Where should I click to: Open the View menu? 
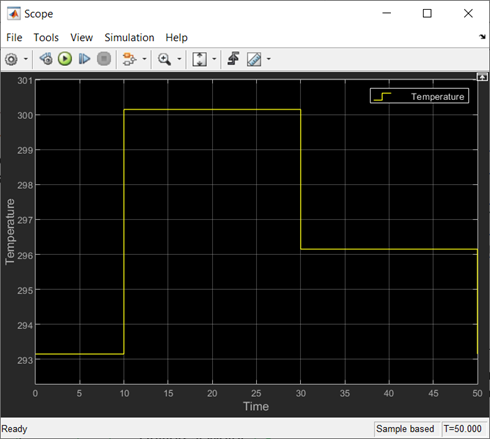[81, 37]
